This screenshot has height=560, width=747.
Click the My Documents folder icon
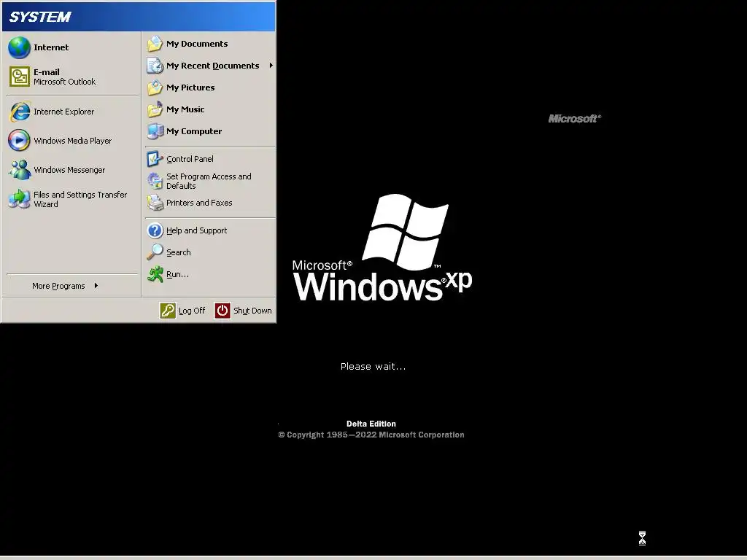click(x=155, y=44)
